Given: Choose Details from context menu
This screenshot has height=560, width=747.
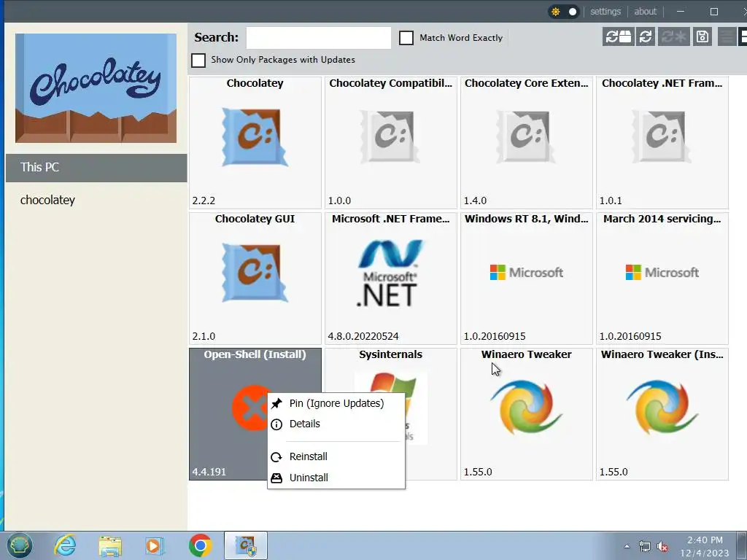Looking at the screenshot, I should pos(336,424).
